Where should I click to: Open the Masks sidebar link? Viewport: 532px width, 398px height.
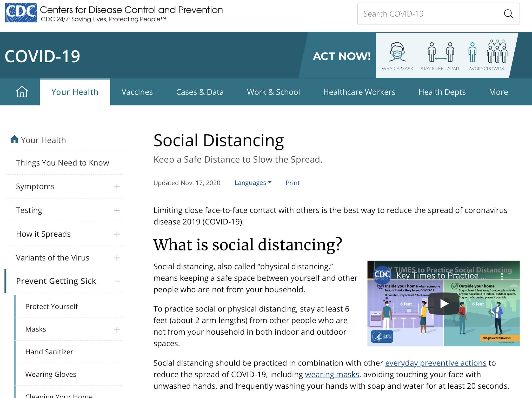pos(36,329)
